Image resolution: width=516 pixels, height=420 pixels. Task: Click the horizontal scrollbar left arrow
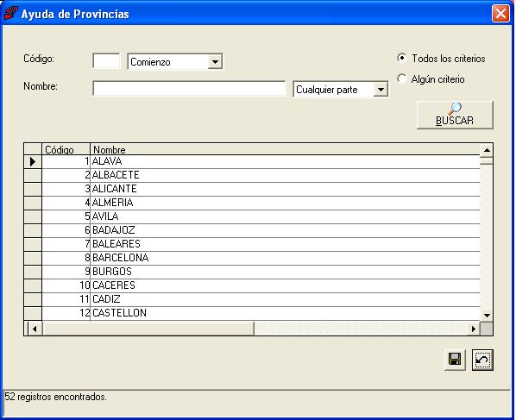click(35, 329)
